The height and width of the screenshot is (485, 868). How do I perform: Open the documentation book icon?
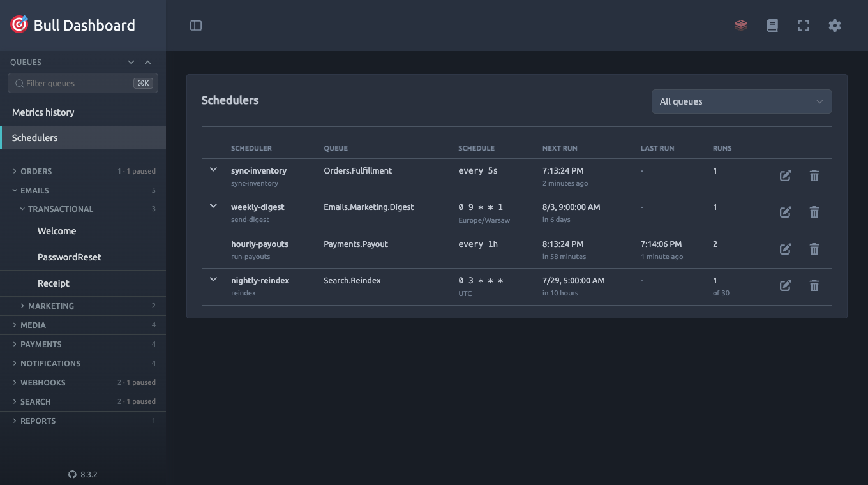[x=772, y=26]
